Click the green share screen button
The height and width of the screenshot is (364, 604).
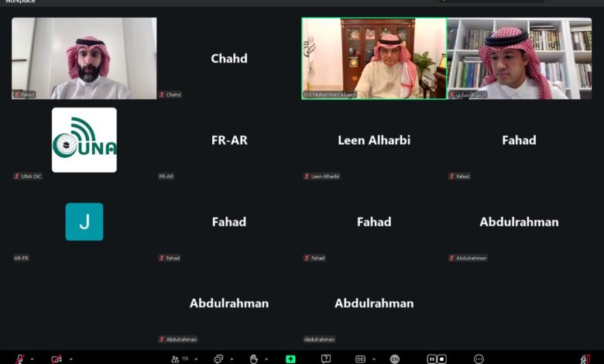point(290,359)
